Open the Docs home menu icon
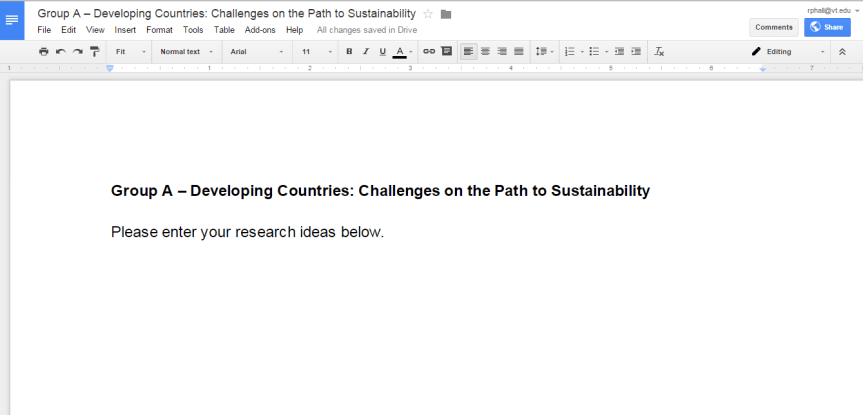 point(12,20)
